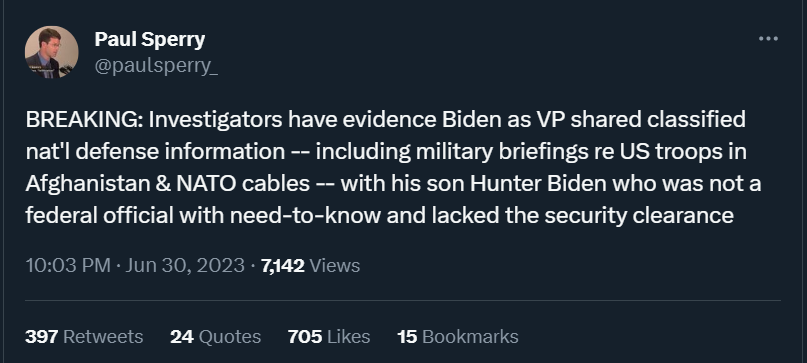This screenshot has width=807, height=363.
Task: Show the 397 Retweets list
Action: [84, 337]
